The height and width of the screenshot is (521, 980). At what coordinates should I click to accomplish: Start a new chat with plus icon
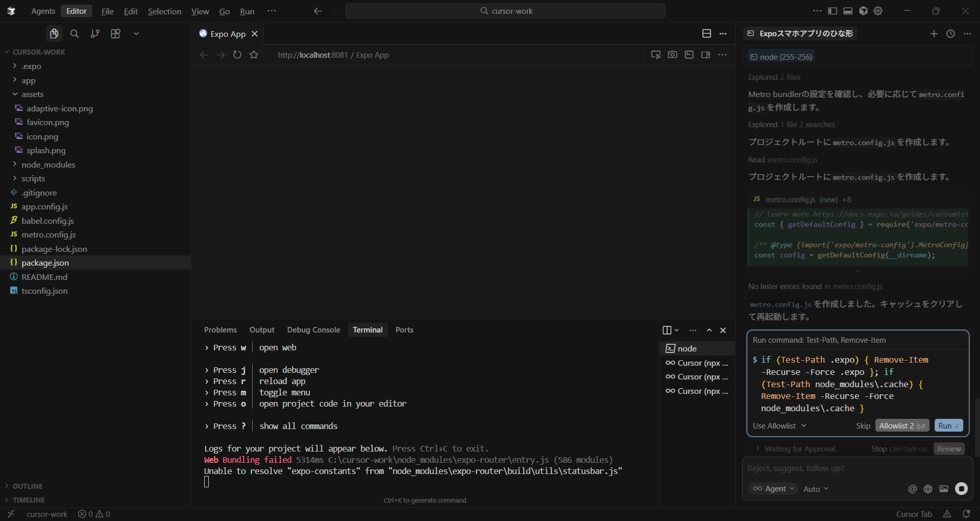934,34
